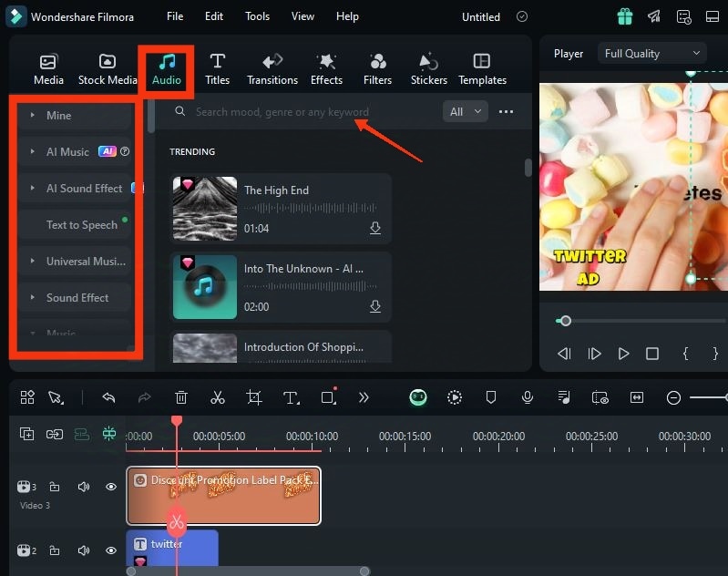Click the Undo arrow in timeline toolbar
Screen dimensions: 728x576
[x=108, y=397]
